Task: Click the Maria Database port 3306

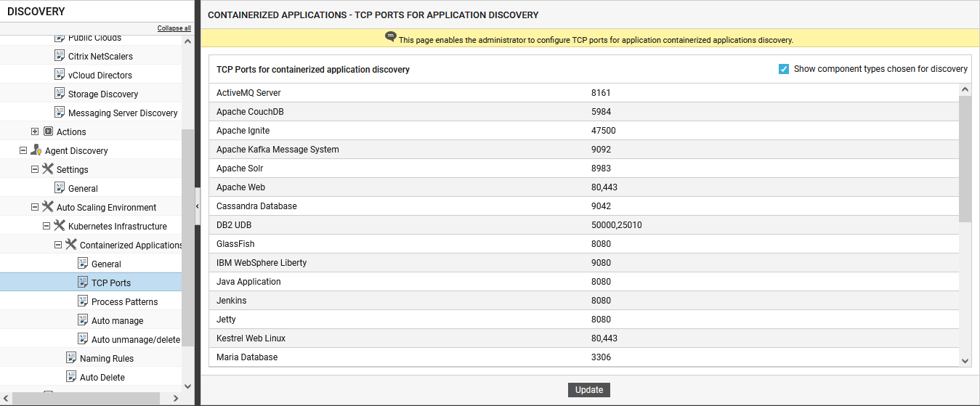Action: tap(601, 357)
